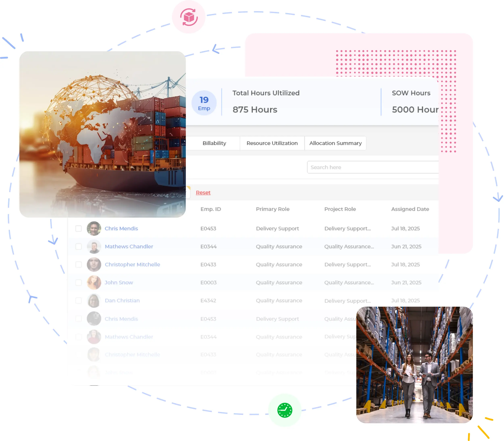Open Dan Christian's name link
The height and width of the screenshot is (441, 504).
pyautogui.click(x=122, y=300)
